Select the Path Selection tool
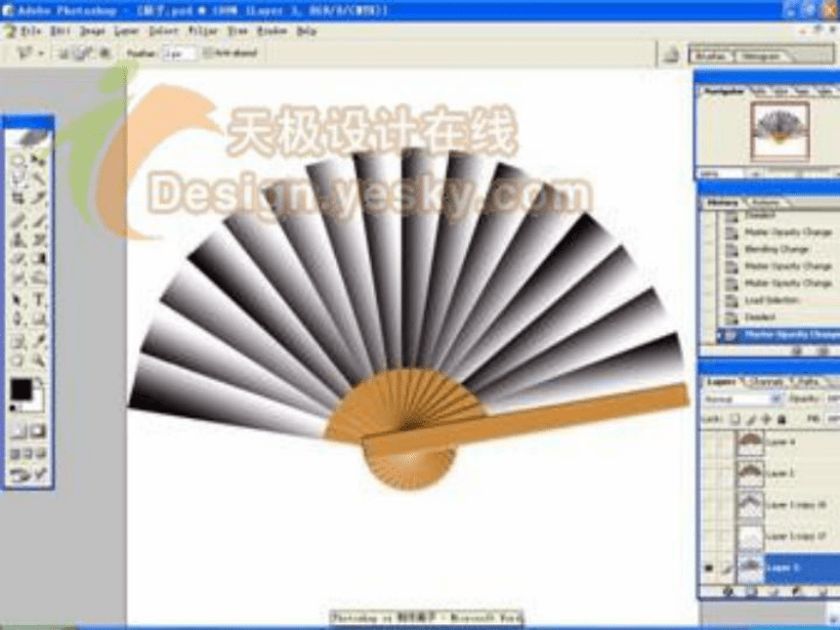The height and width of the screenshot is (630, 840). [19, 300]
